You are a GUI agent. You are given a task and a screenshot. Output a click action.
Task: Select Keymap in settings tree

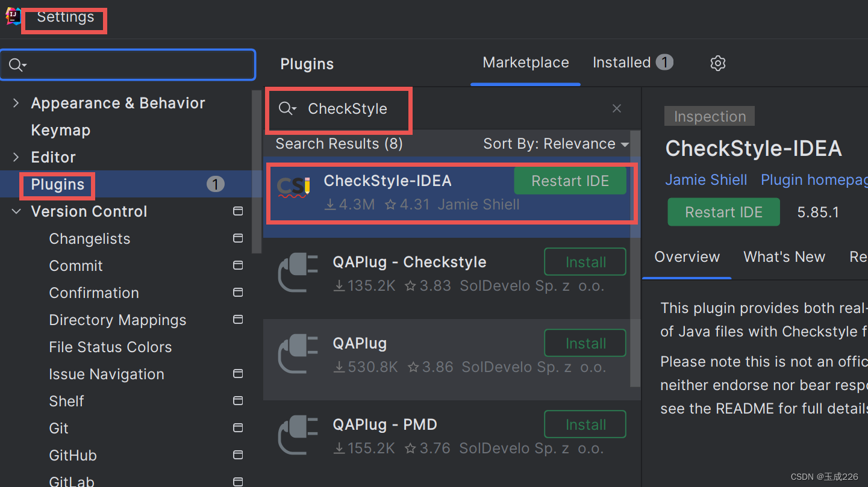pos(61,130)
